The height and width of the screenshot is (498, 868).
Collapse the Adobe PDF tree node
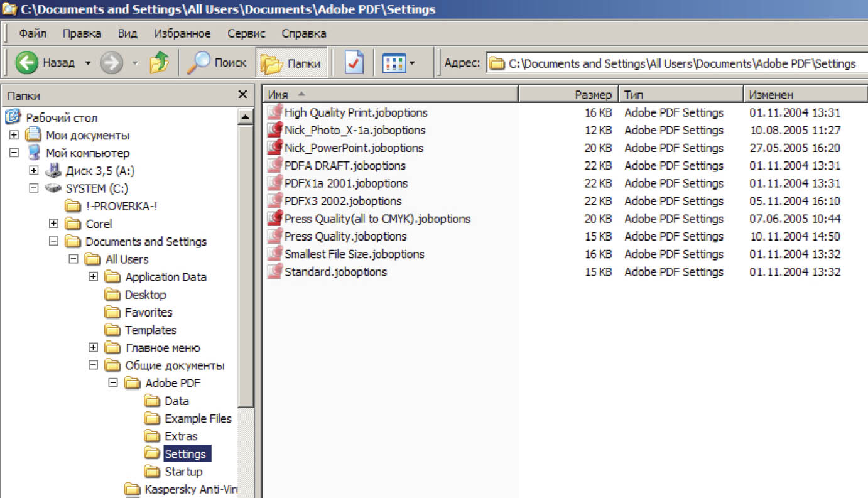pos(114,383)
